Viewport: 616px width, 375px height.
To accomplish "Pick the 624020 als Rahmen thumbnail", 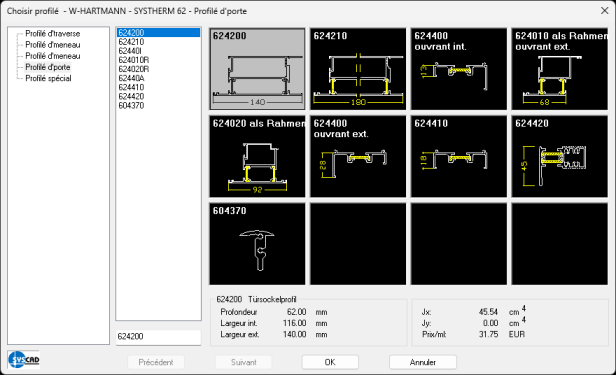I will pos(257,156).
